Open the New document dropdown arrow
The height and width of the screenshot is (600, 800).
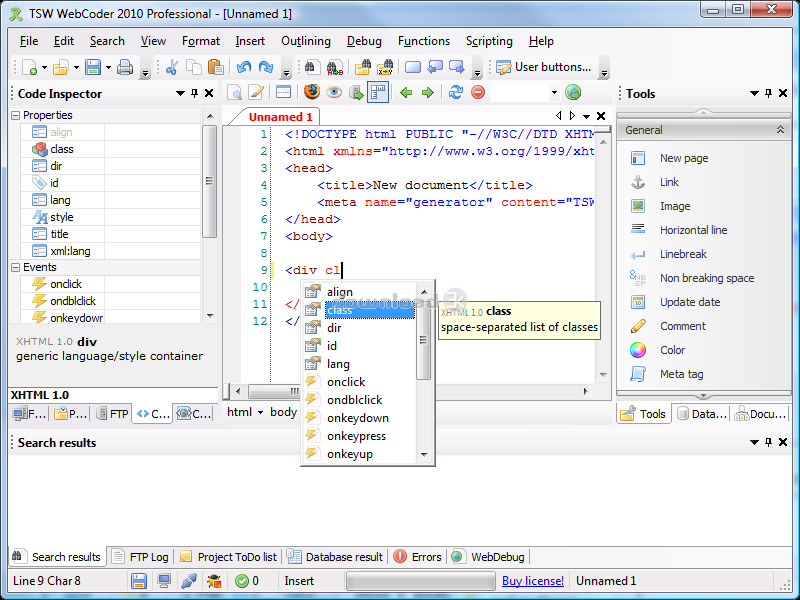click(x=44, y=67)
